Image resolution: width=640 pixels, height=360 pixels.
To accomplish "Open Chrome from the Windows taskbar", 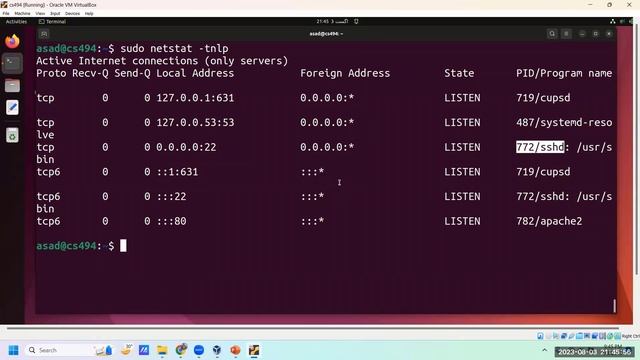I will 181,350.
